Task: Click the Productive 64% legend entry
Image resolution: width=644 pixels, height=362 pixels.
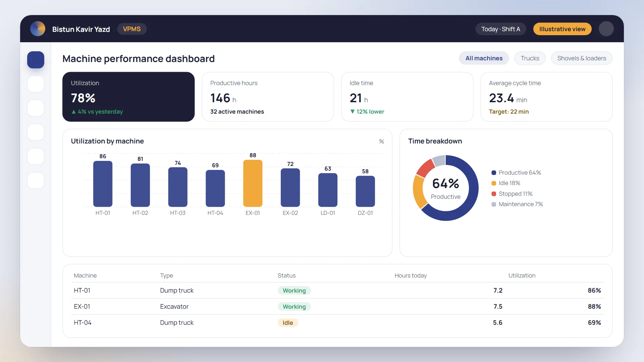Action: (516, 173)
